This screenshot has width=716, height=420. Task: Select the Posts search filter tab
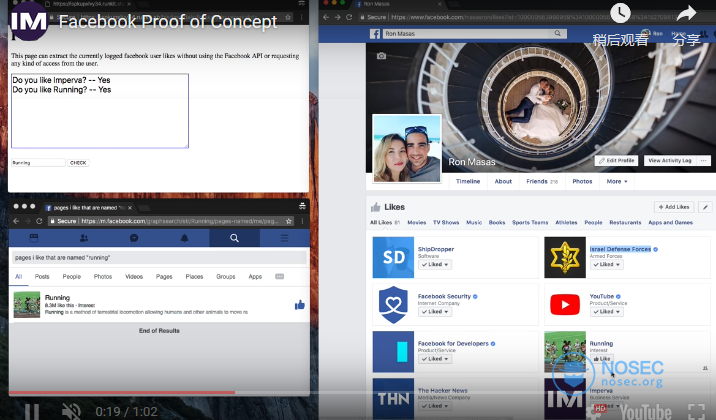click(x=42, y=277)
